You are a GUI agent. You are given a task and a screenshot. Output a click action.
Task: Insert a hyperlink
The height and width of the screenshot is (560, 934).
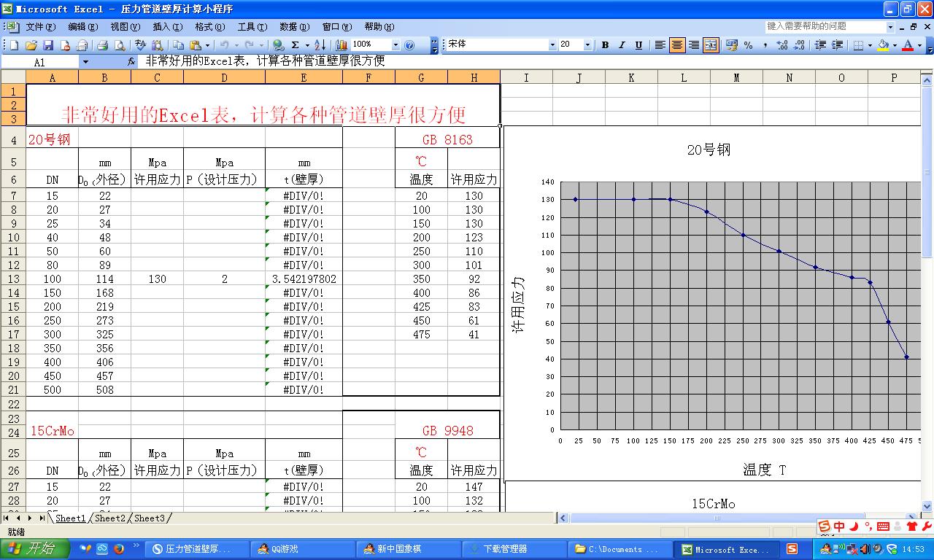277,45
